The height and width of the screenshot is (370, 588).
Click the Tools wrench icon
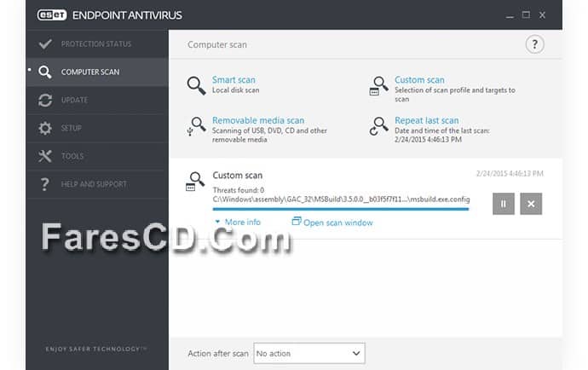pos(45,156)
